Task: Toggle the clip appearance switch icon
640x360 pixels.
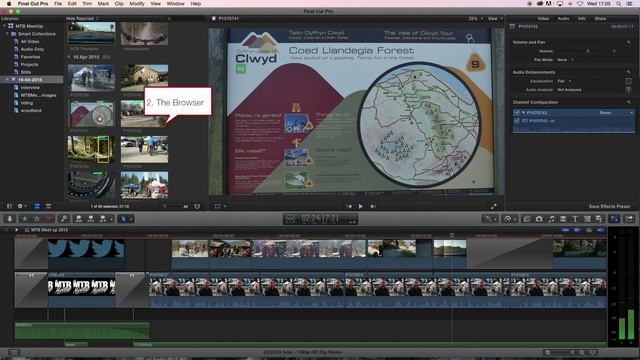Action: tap(197, 207)
